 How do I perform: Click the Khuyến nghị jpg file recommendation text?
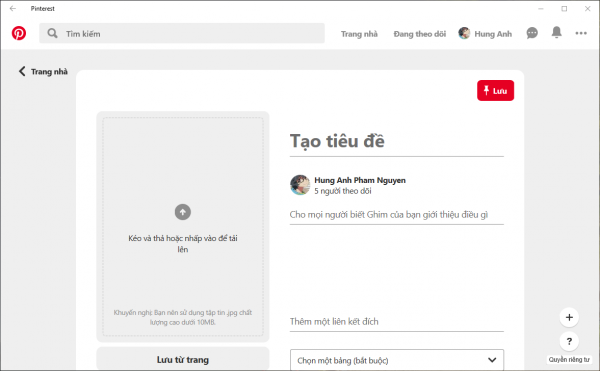pos(183,317)
